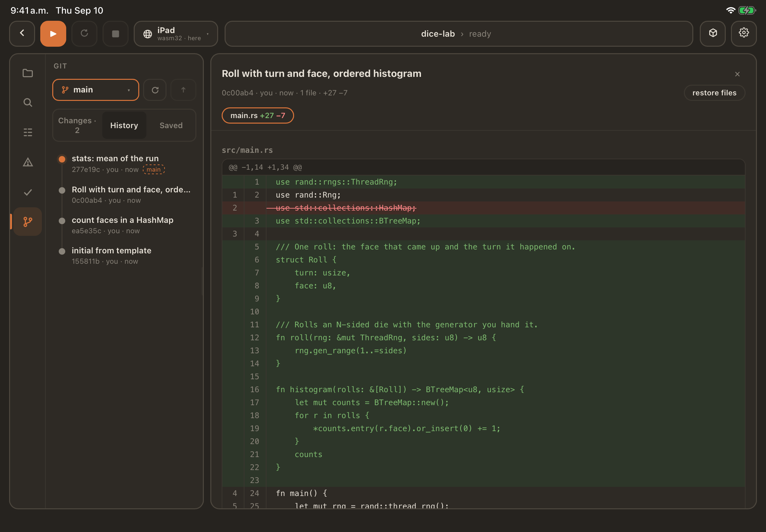The height and width of the screenshot is (532, 766).
Task: Switch to the Saved tab
Action: click(x=171, y=125)
